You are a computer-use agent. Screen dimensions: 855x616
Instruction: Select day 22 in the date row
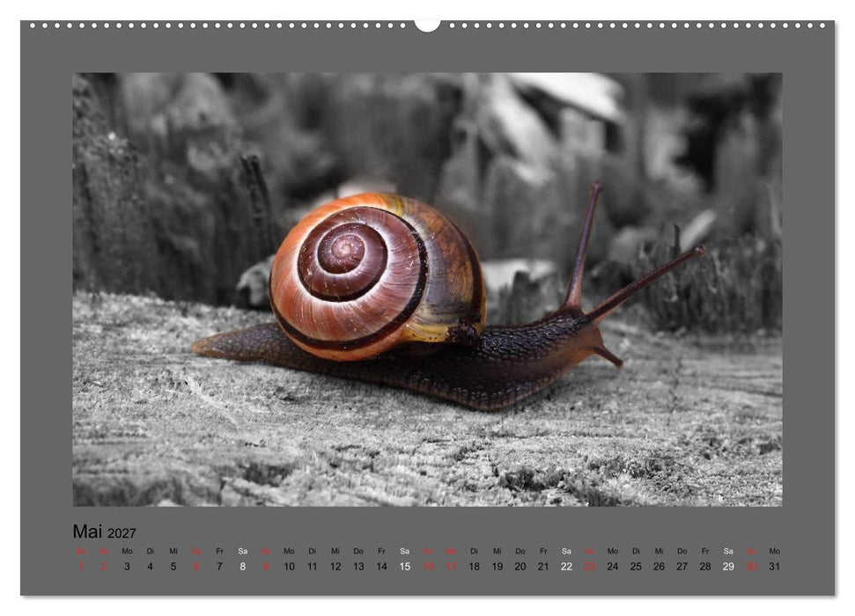point(566,567)
